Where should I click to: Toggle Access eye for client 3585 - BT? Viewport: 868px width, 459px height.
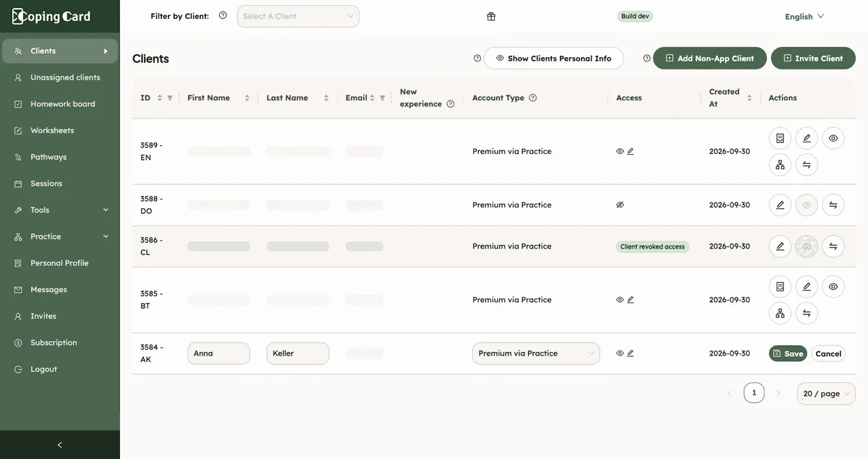620,300
